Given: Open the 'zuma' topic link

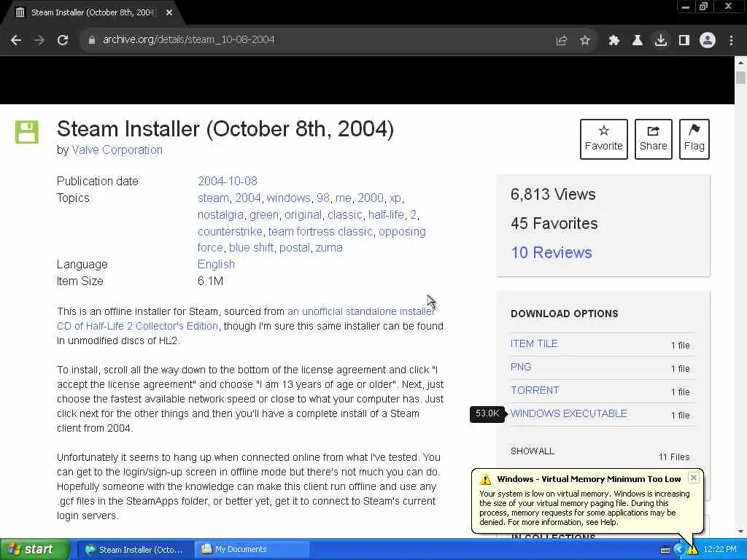Looking at the screenshot, I should pyautogui.click(x=329, y=248).
